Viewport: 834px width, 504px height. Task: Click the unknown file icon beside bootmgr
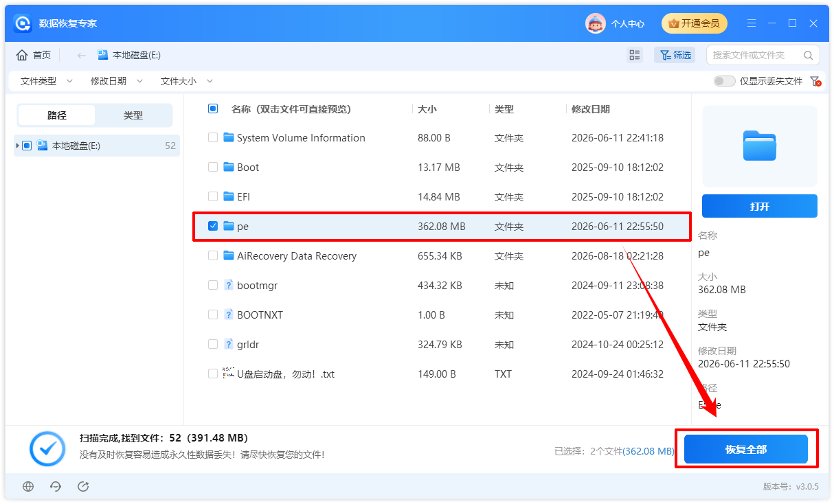pos(229,285)
